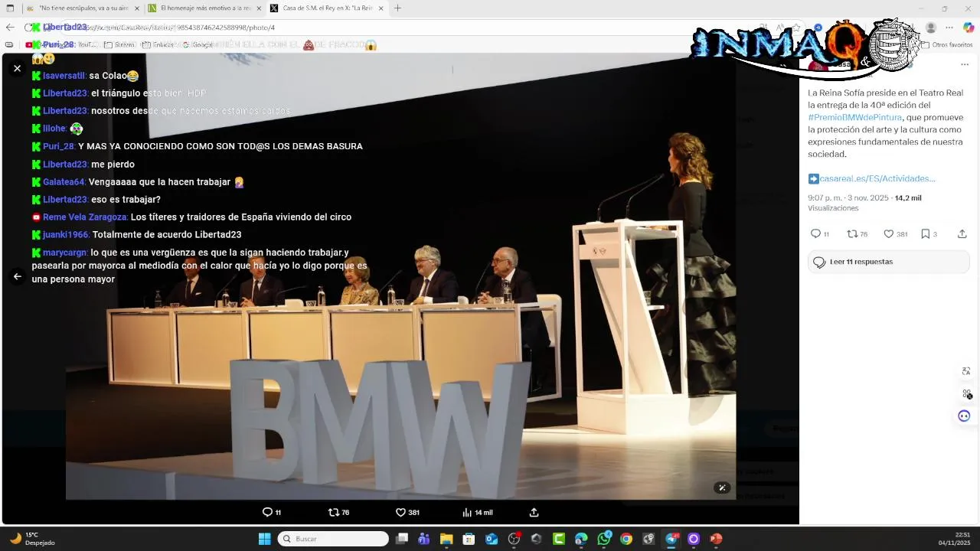
Task: Share icon in the right sidebar post
Action: pos(962,233)
